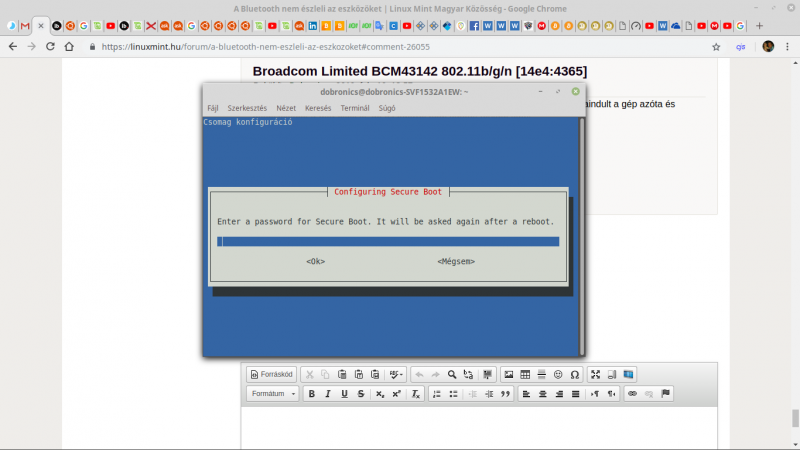800x450 pixels.
Task: Toggle Strikethrough formatting
Action: [361, 394]
